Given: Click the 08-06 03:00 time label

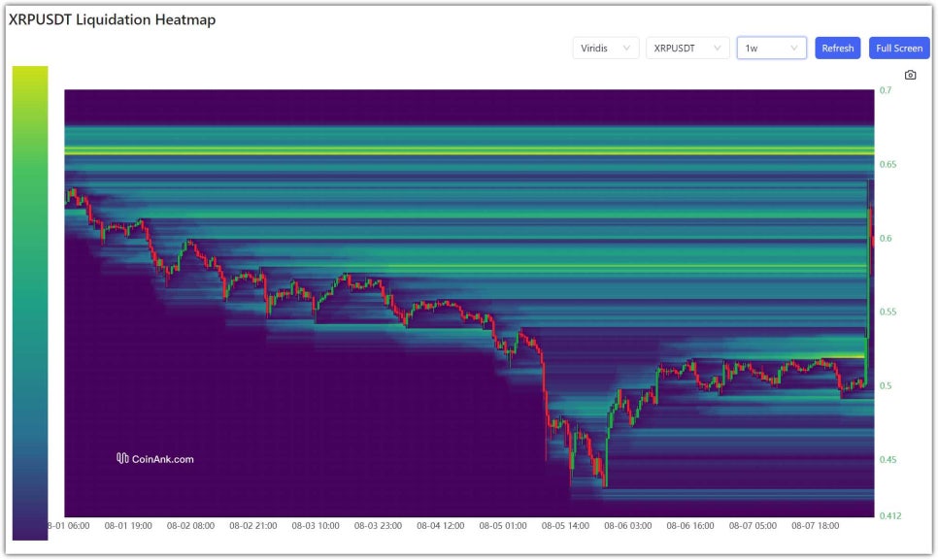Looking at the screenshot, I should coord(627,525).
